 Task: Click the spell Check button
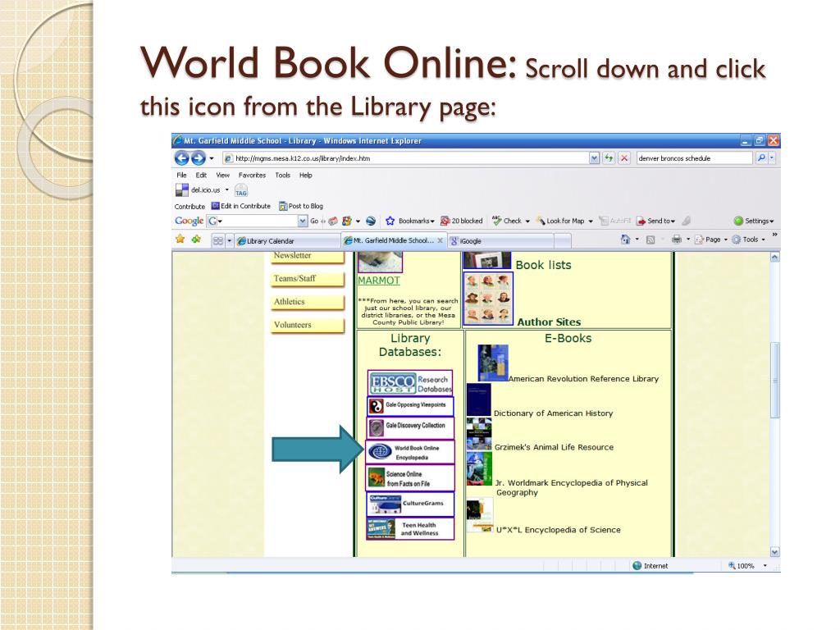click(506, 221)
